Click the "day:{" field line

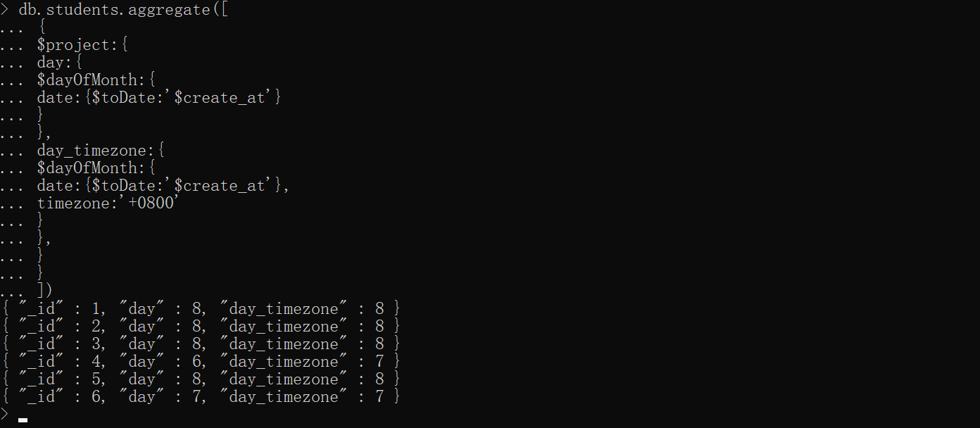click(x=60, y=63)
